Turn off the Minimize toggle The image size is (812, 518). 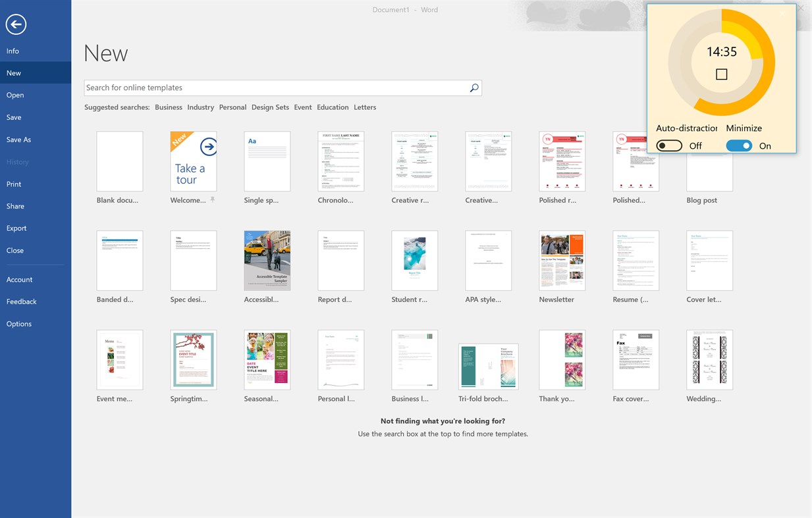739,145
